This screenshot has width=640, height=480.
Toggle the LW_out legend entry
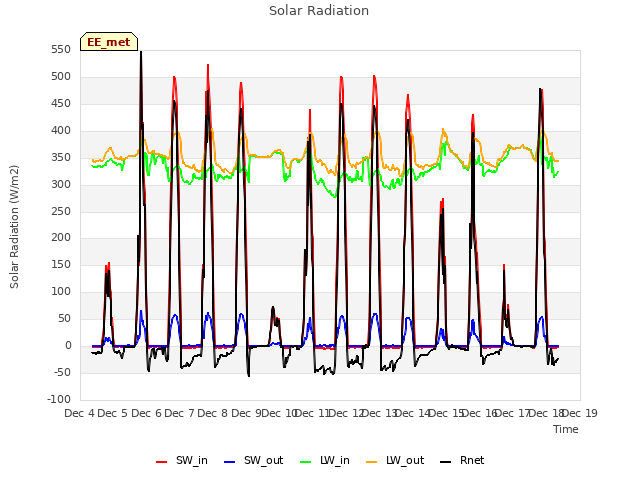[x=395, y=460]
